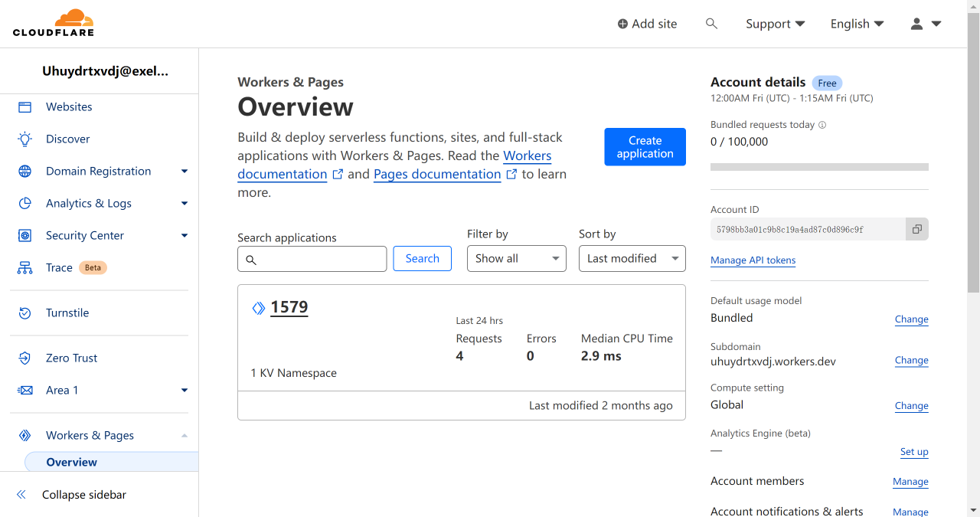Open the English language dropdown
The height and width of the screenshot is (517, 980).
click(857, 24)
